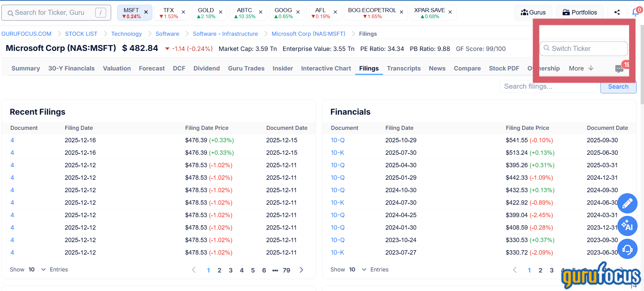Close the XPAR:SAVE ticker tab

click(450, 12)
